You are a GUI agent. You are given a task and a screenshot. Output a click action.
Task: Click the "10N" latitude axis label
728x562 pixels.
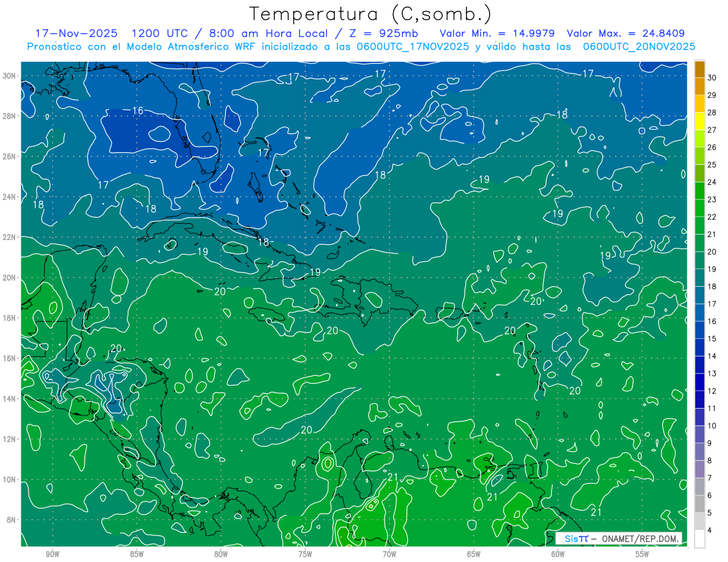(x=10, y=480)
